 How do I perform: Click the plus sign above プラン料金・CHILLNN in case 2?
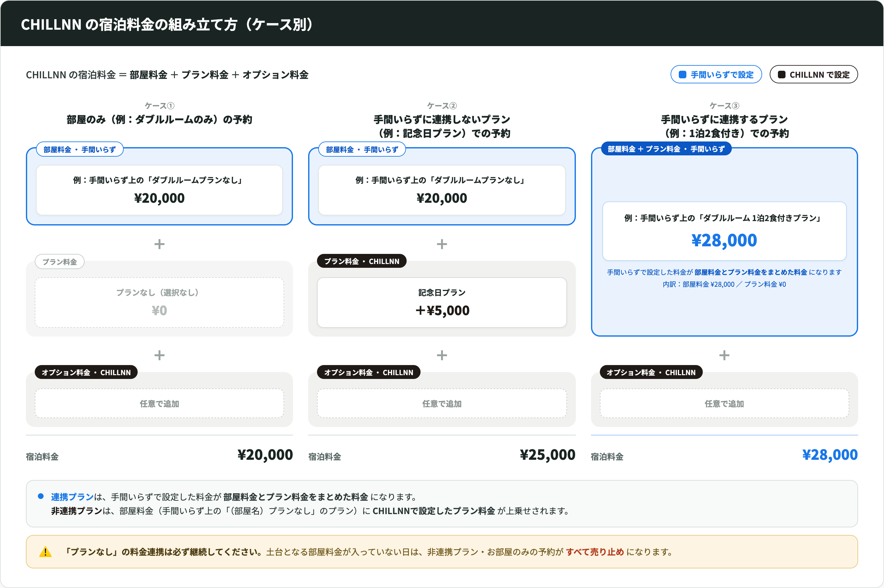(x=442, y=244)
